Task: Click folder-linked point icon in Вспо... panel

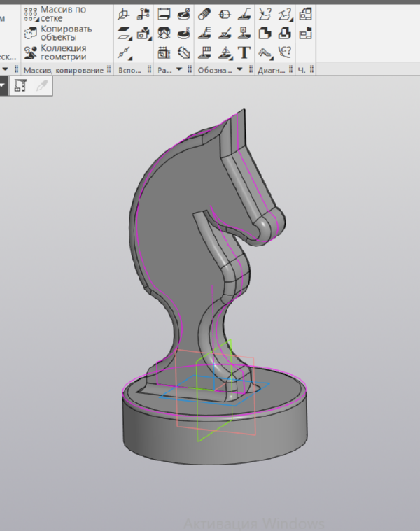Action: (x=143, y=14)
